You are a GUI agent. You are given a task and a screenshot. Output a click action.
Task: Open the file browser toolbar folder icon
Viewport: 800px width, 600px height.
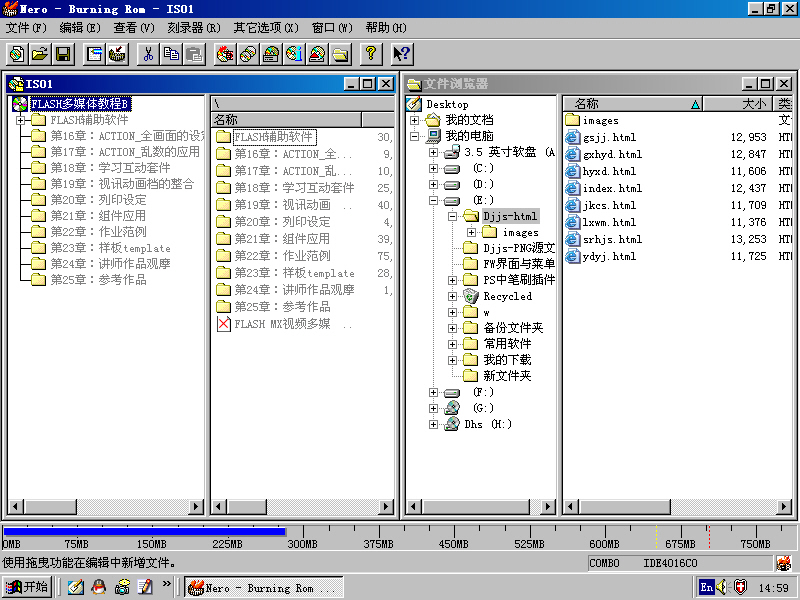click(x=340, y=54)
